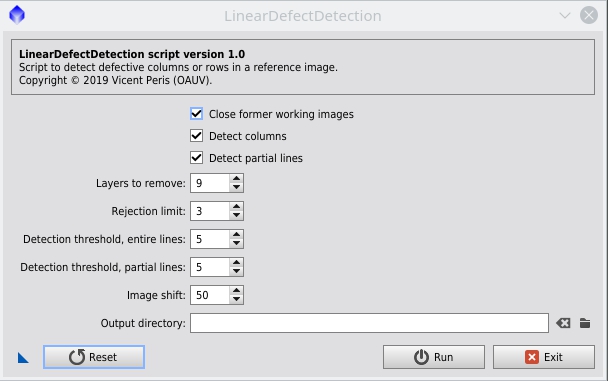Increase Rejection limit spinner
The height and width of the screenshot is (381, 608).
(236, 206)
